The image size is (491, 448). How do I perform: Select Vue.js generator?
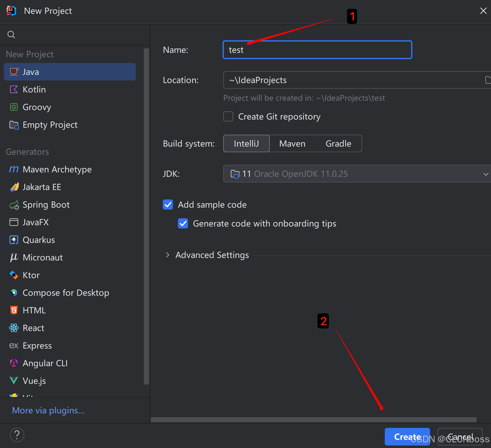(x=70, y=381)
